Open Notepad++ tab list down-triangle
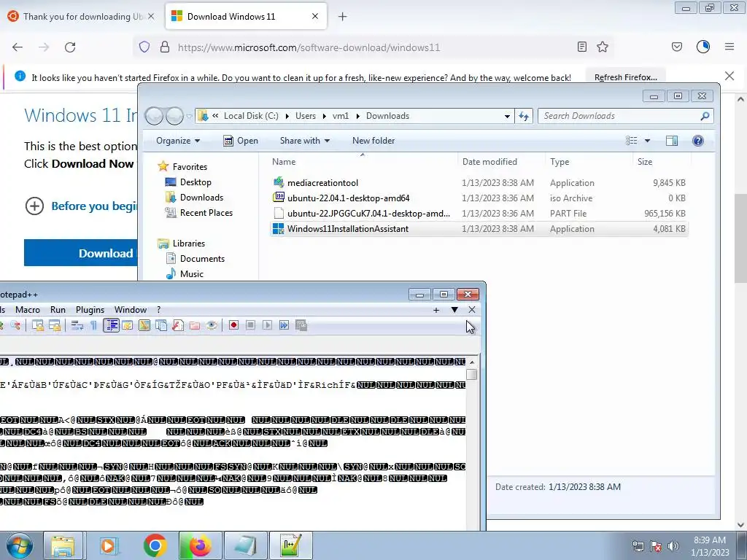The image size is (747, 560). pos(454,310)
